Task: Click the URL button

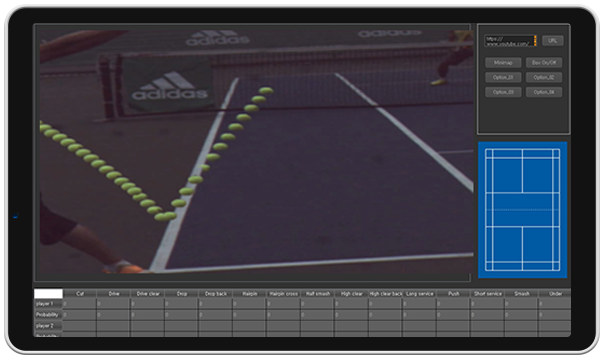Action: [553, 41]
